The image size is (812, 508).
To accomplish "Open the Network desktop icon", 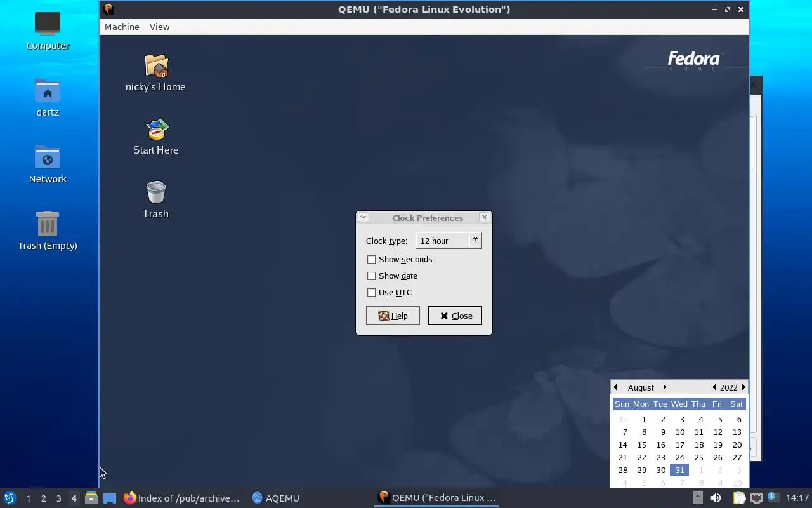I will click(48, 158).
